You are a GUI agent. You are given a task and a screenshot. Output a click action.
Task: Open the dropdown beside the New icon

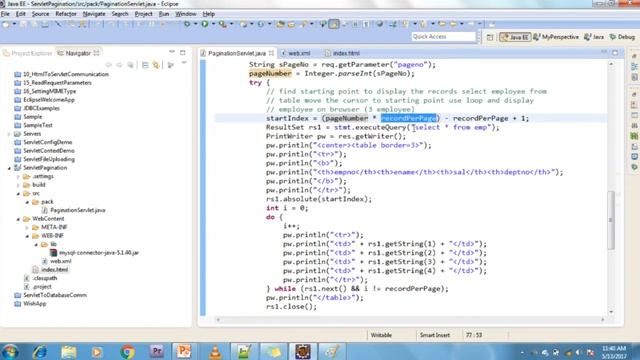pyautogui.click(x=14, y=24)
